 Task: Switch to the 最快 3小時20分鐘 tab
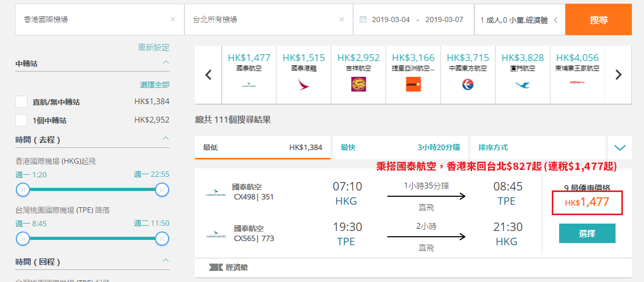pos(401,147)
